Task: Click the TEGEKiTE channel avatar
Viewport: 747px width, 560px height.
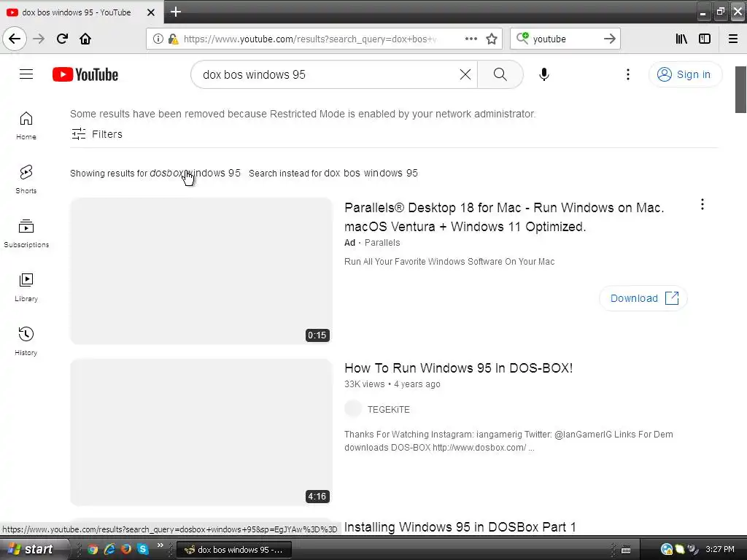Action: (x=353, y=409)
